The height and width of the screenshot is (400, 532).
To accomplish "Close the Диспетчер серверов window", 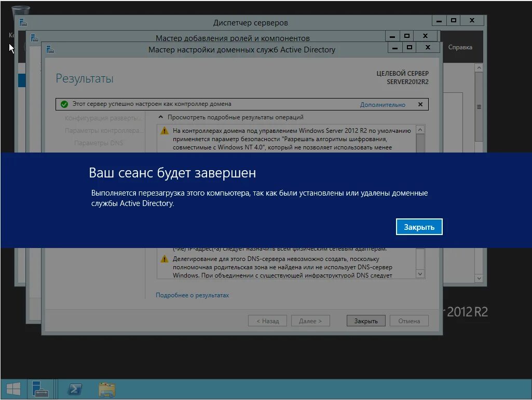I will tap(472, 20).
